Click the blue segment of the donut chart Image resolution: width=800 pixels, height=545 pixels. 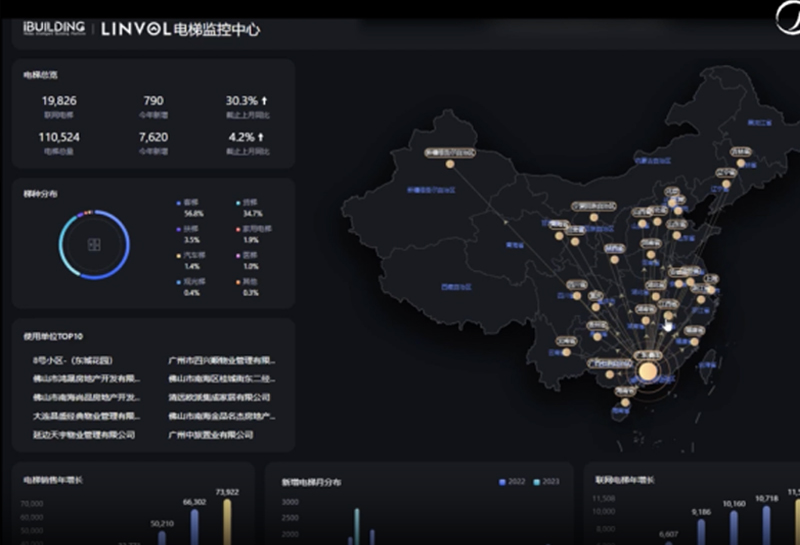point(63,245)
